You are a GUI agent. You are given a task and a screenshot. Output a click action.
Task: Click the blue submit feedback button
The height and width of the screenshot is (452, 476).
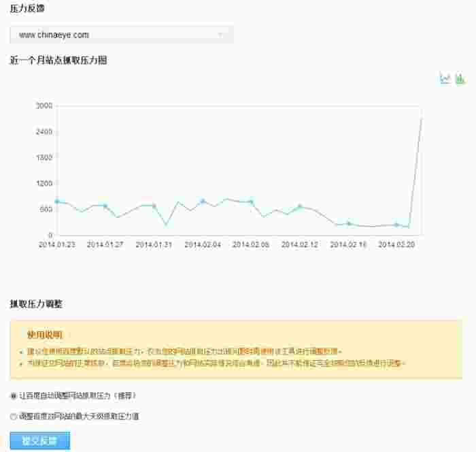39,440
